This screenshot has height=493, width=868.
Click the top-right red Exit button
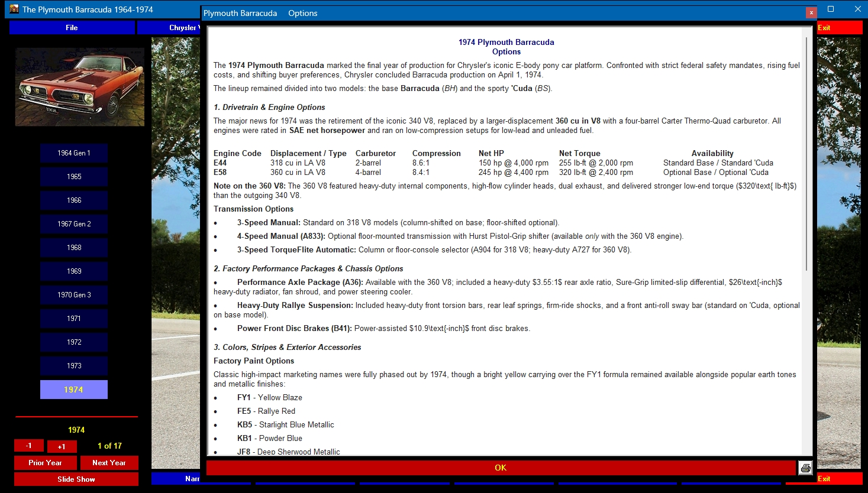[x=840, y=28]
